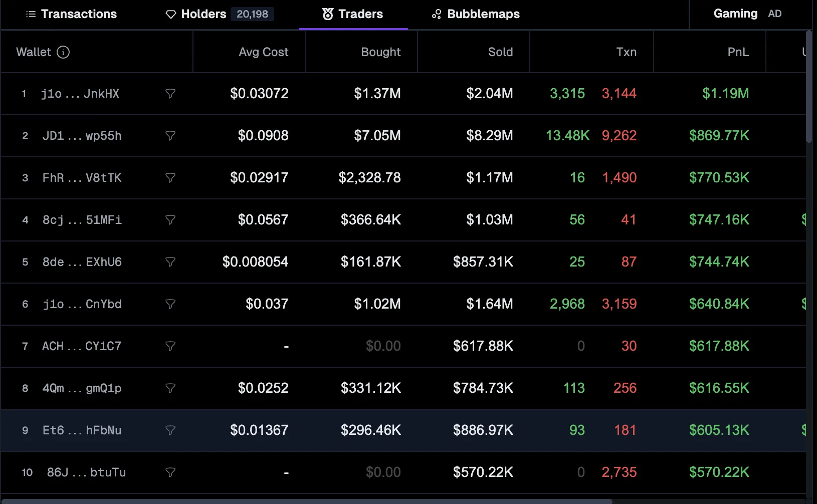Click the horizontal scrollbar at bottom
Screen dimensions: 817x504
[x=306, y=501]
